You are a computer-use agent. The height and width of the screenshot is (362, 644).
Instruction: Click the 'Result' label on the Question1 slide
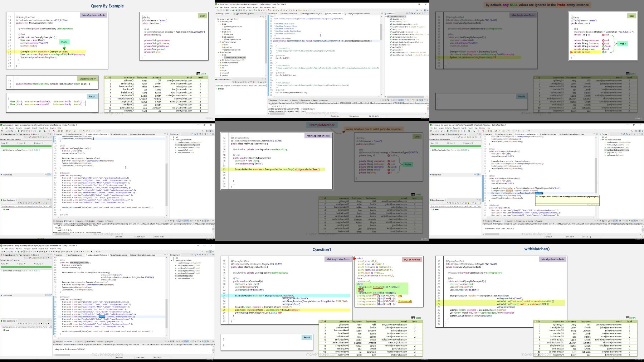pos(307,337)
